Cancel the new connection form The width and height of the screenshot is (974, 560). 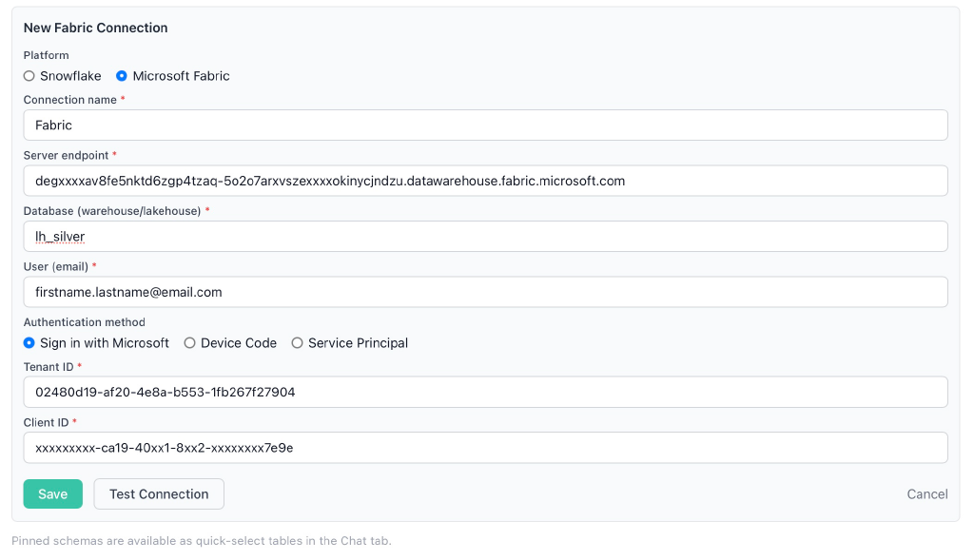(x=927, y=494)
